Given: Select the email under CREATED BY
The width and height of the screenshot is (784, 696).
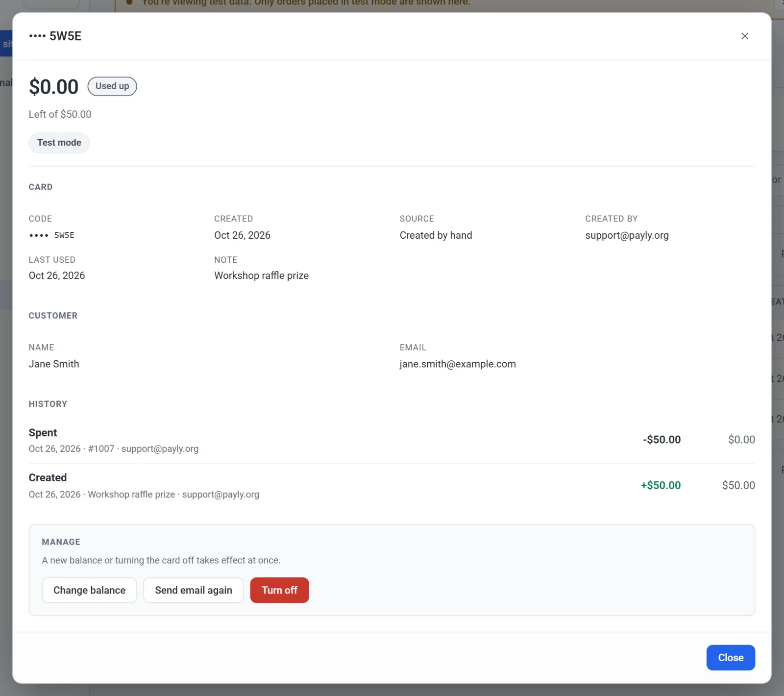Looking at the screenshot, I should click(627, 235).
